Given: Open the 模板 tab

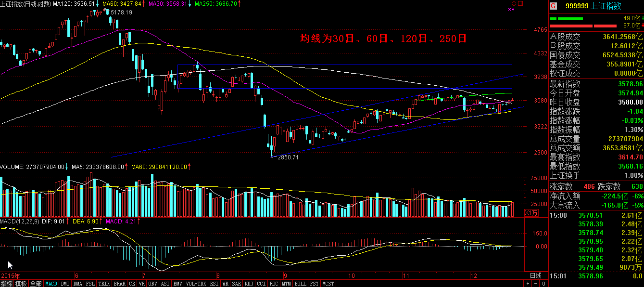Looking at the screenshot, I should (21, 284).
